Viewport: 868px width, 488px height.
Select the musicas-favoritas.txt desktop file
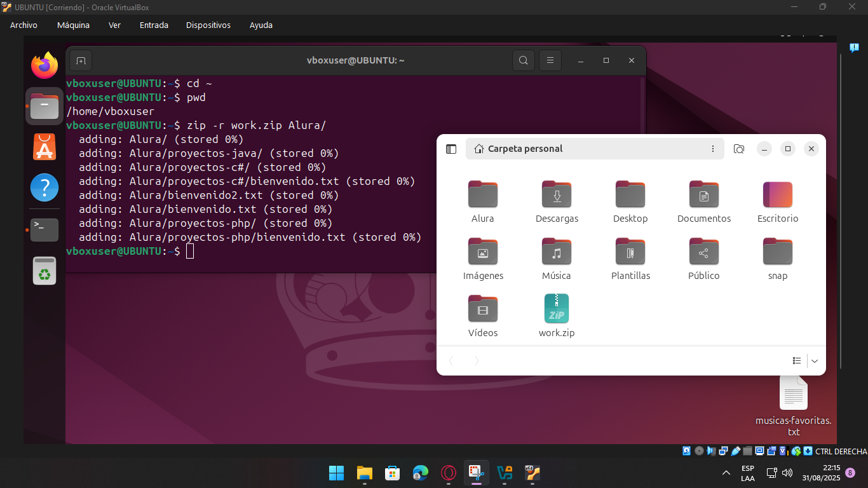click(x=794, y=407)
